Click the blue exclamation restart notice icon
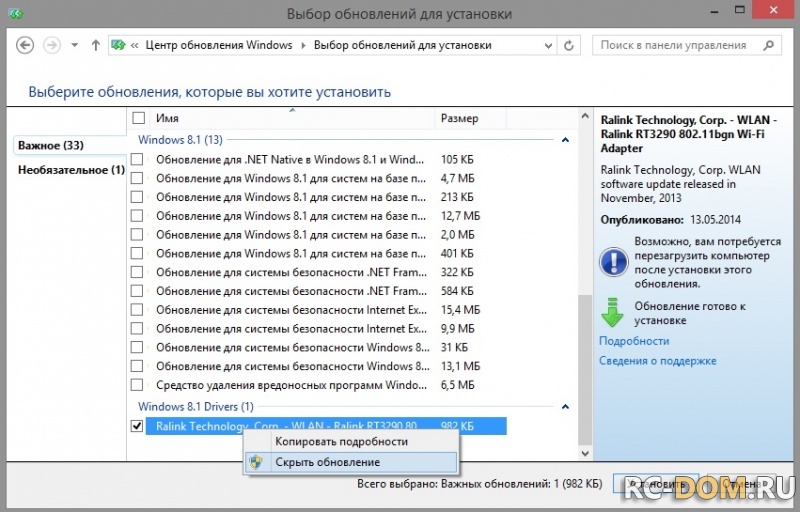 pos(613,262)
